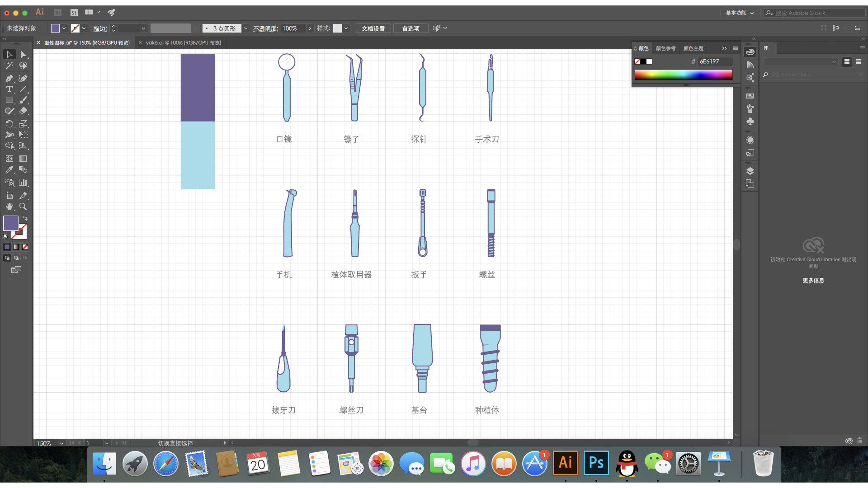Viewport: 868px width, 488px height.
Task: Open the 基本功能 workspace dropdown
Action: [x=740, y=13]
